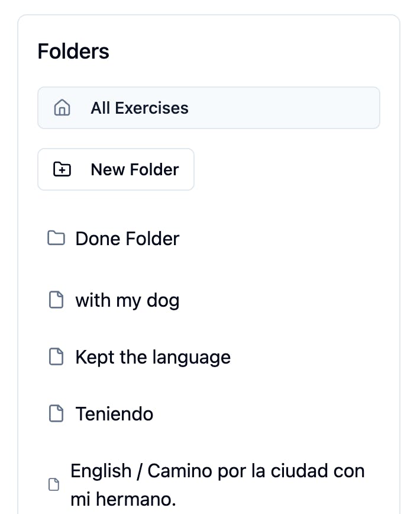Click the folder-plus icon in New Folder

[x=62, y=170]
